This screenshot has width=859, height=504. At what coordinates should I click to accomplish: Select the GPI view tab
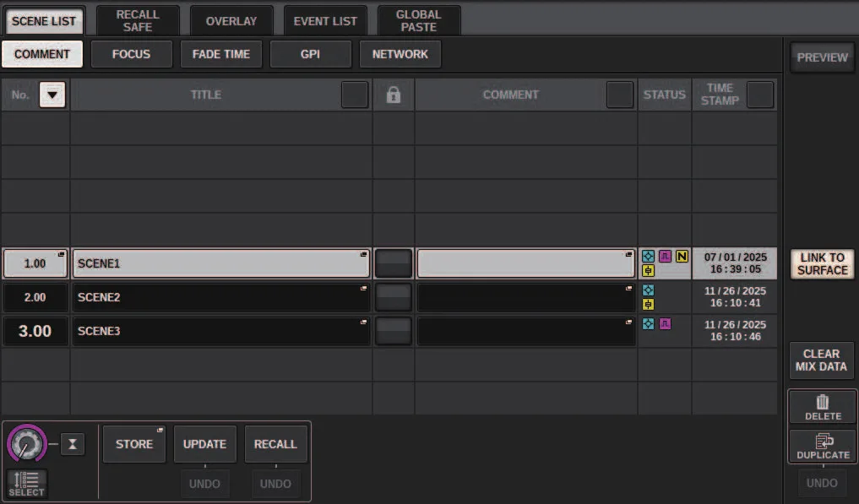click(310, 54)
